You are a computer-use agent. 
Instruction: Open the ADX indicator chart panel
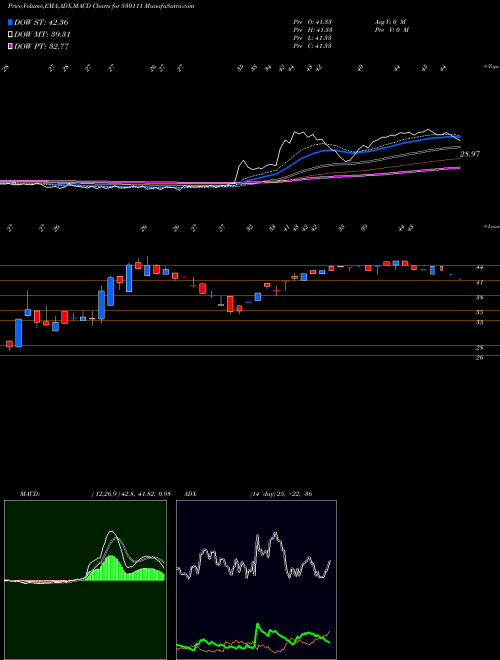tap(256, 580)
